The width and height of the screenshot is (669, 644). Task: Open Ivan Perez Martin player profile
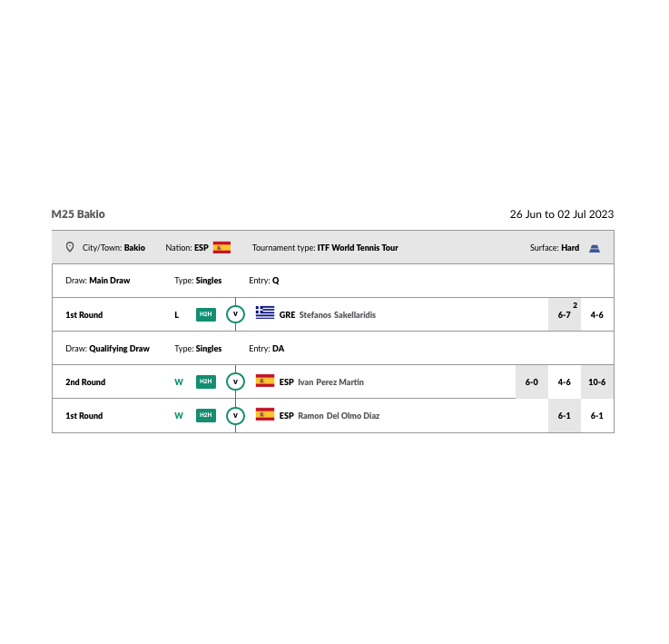330,382
